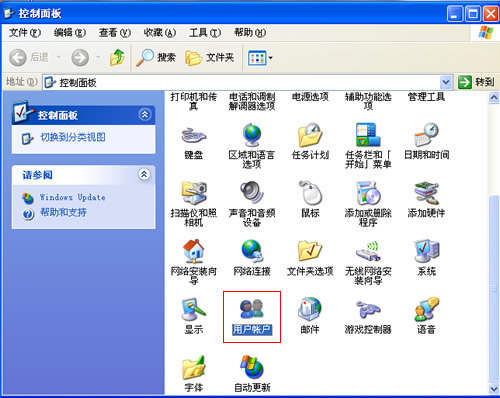The height and width of the screenshot is (398, 500).
Task: Click the 搜索 (Search) toolbar button
Action: click(x=156, y=58)
